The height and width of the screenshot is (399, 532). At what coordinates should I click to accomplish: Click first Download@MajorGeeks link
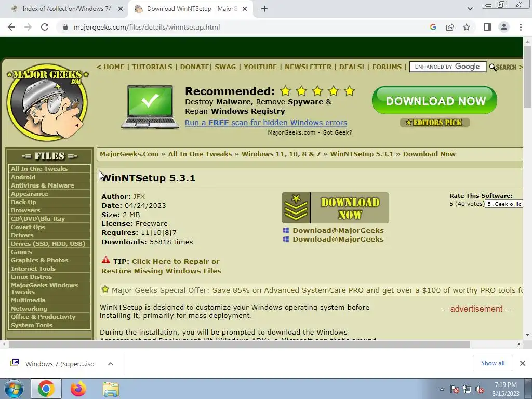[x=338, y=230]
